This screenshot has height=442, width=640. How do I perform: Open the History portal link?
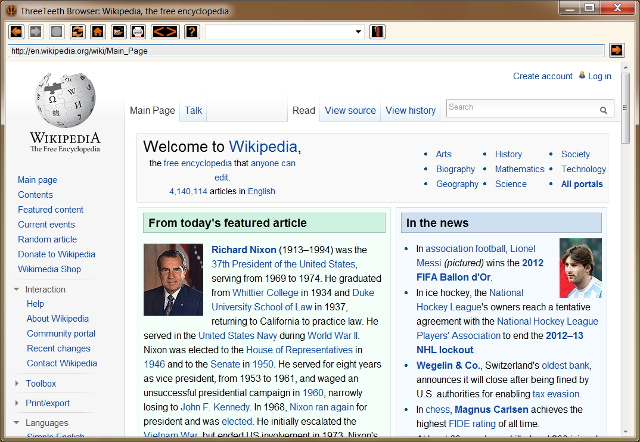click(x=509, y=154)
